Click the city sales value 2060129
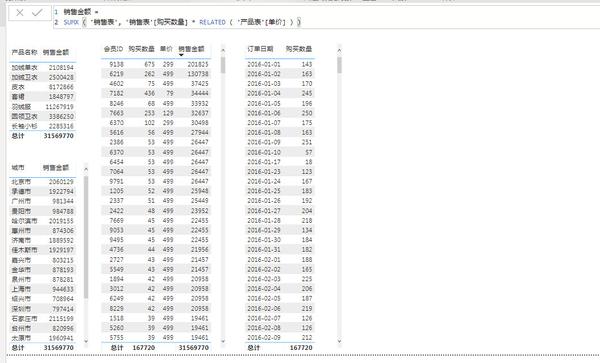600x363 pixels. tap(61, 182)
